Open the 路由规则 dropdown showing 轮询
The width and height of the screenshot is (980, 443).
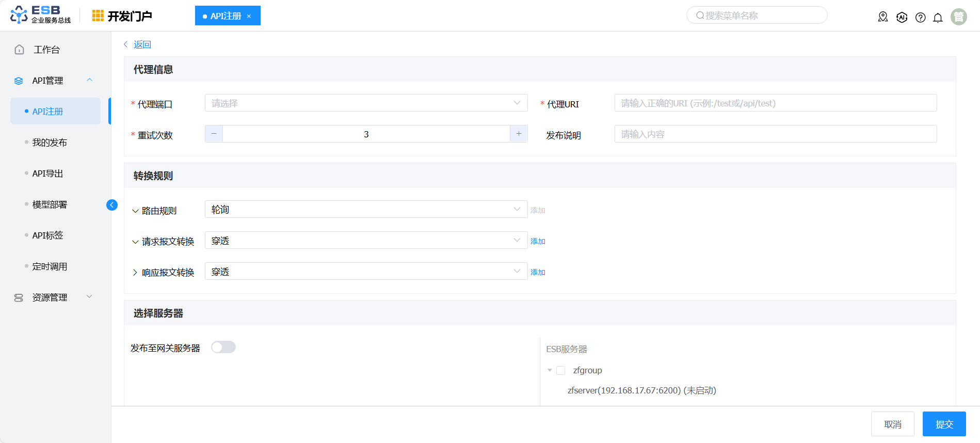click(366, 210)
